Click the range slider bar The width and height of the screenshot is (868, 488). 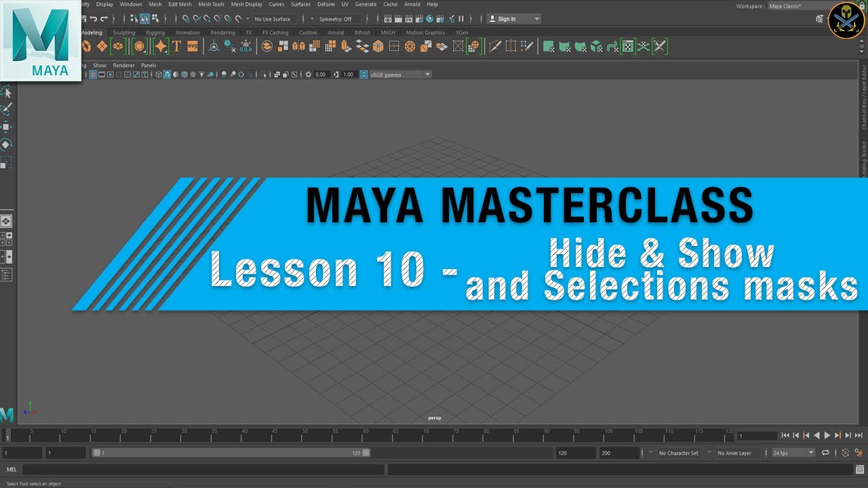[231, 453]
